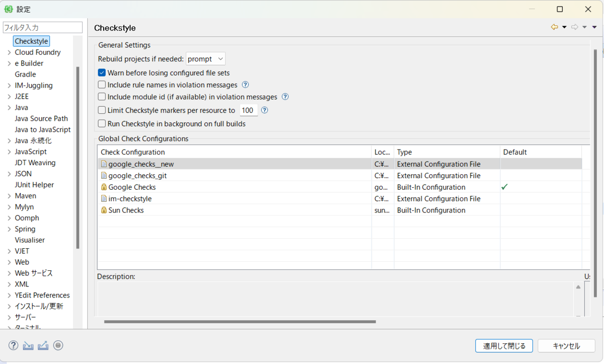604x364 pixels.
Task: Click the キャンセル button
Action: [566, 346]
